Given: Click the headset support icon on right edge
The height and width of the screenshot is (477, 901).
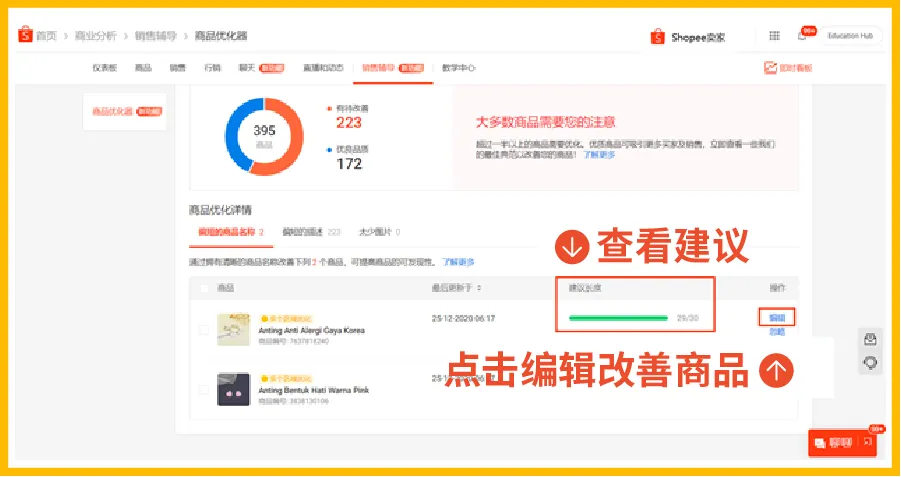Looking at the screenshot, I should (x=870, y=363).
